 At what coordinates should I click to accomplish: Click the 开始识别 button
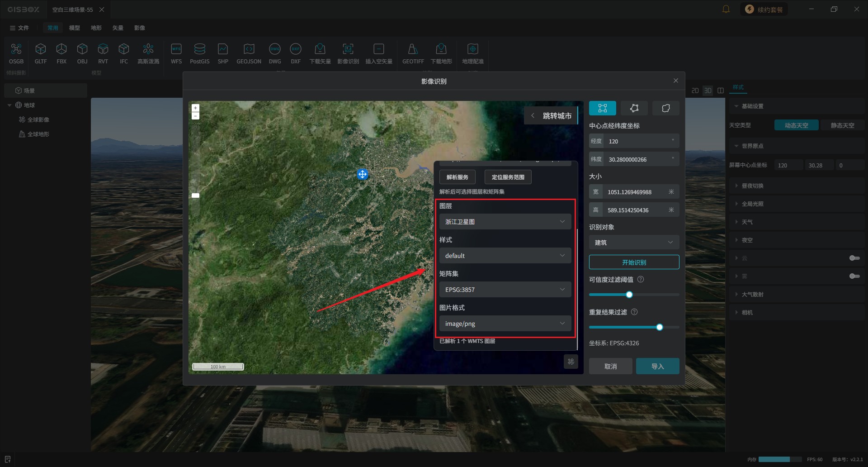[634, 262]
